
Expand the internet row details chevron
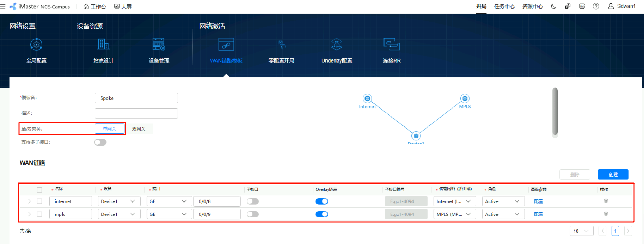pyautogui.click(x=30, y=201)
